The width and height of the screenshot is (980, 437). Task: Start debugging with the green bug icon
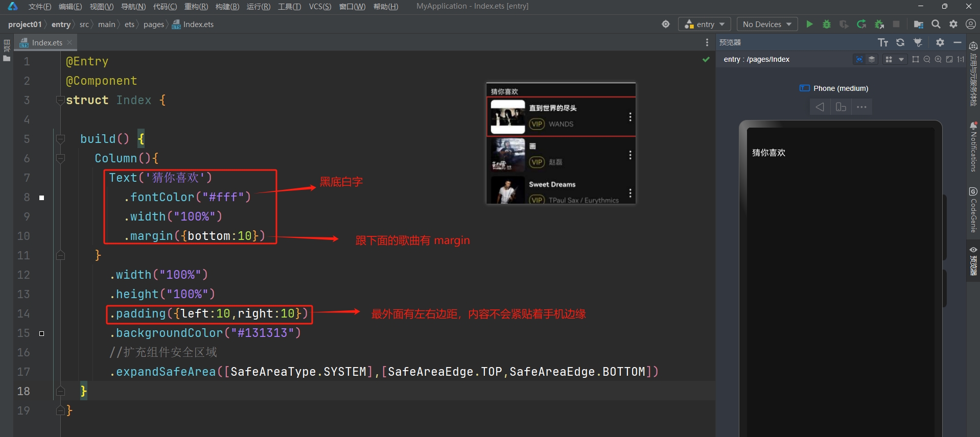click(x=826, y=24)
